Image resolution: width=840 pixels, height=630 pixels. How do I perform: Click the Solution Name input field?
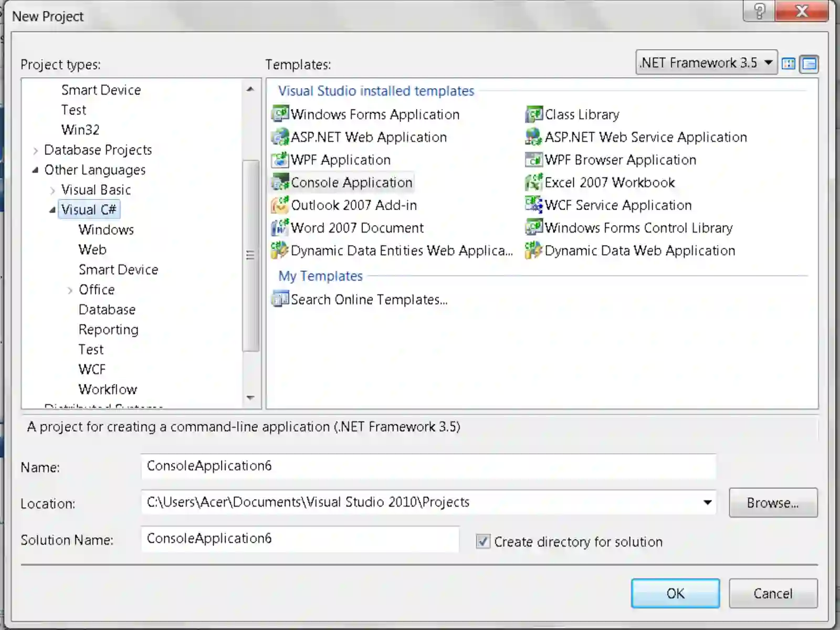click(300, 539)
